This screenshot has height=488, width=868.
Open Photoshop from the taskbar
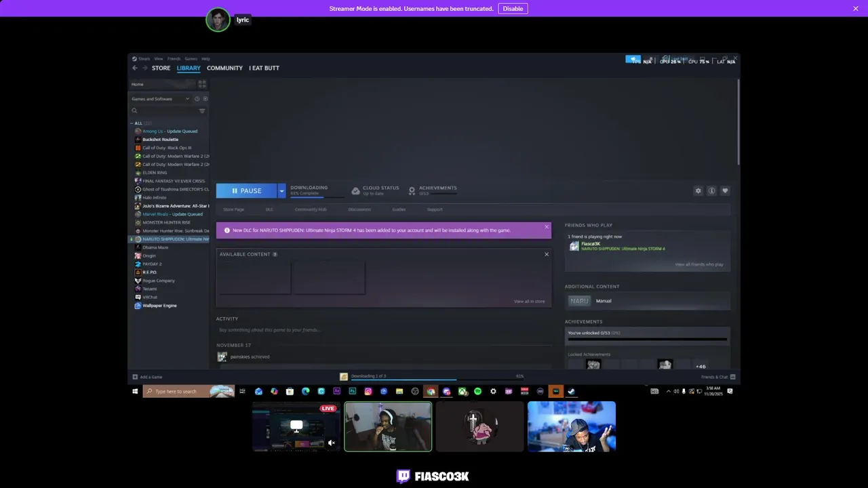[x=353, y=391]
